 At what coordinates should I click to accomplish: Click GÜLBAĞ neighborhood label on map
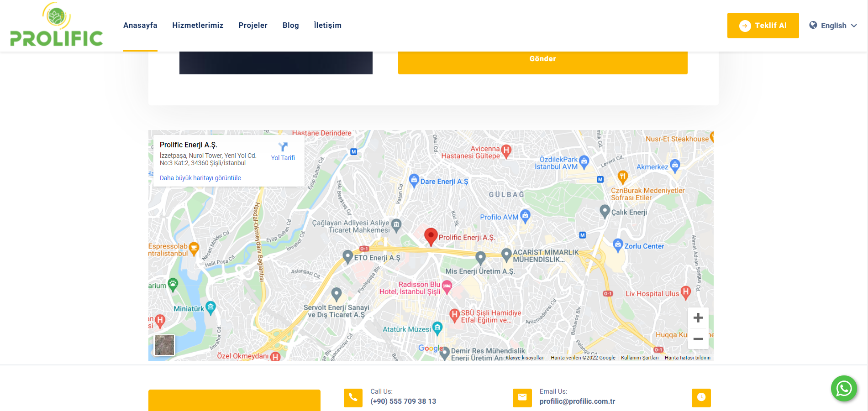tap(506, 195)
